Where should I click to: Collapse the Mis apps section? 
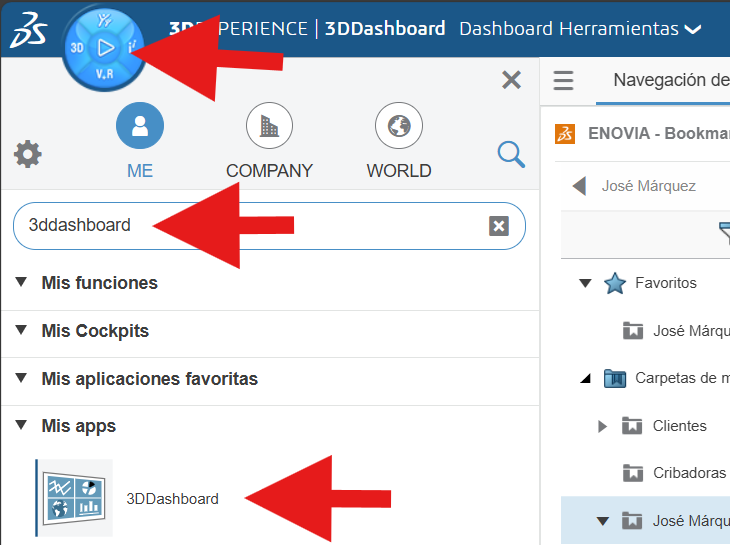(21, 425)
